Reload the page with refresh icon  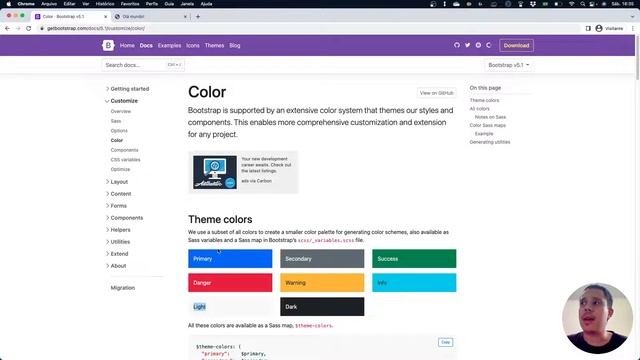(29, 28)
